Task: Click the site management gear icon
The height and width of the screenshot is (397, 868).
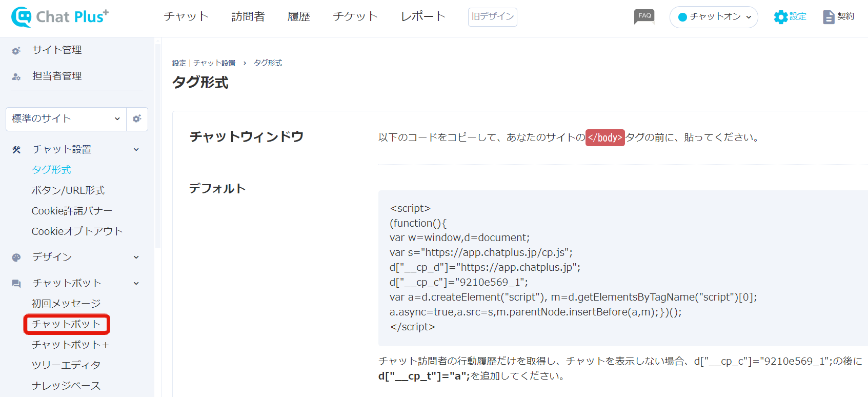Action: click(16, 50)
